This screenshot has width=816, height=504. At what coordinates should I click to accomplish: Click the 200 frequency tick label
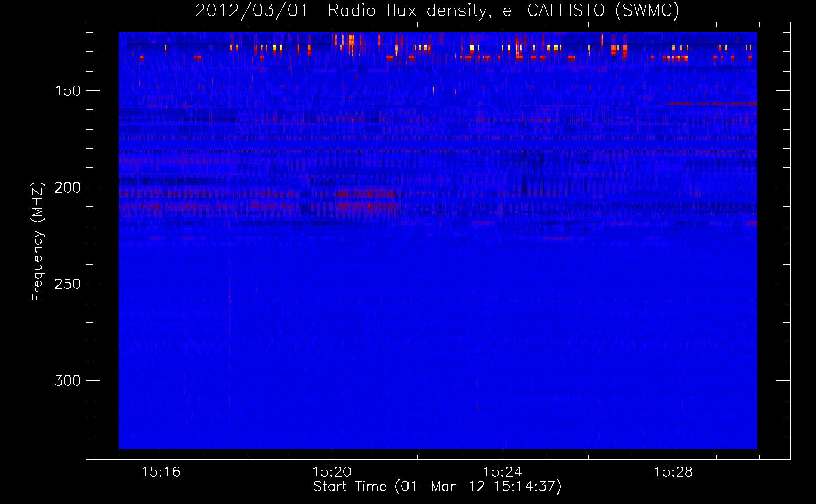click(68, 187)
